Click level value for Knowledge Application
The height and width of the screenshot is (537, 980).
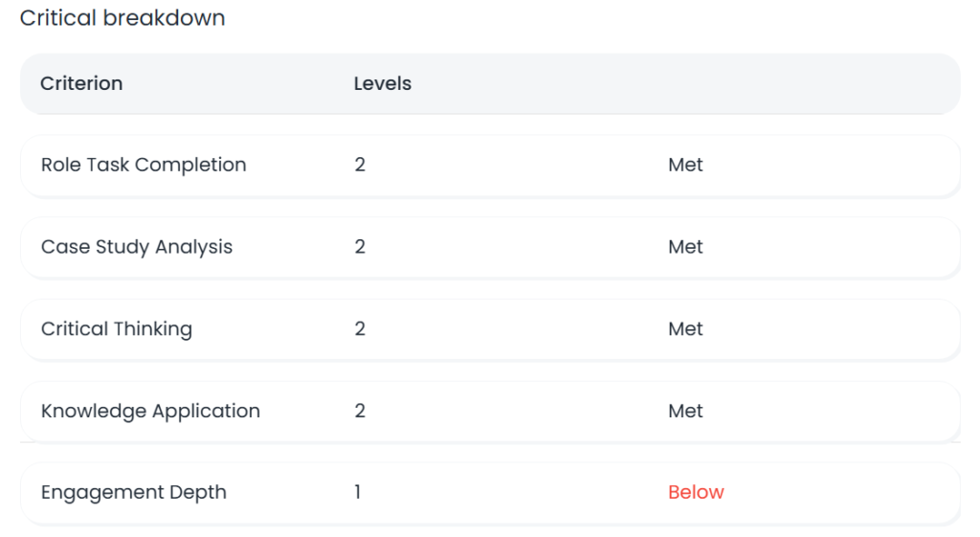360,411
